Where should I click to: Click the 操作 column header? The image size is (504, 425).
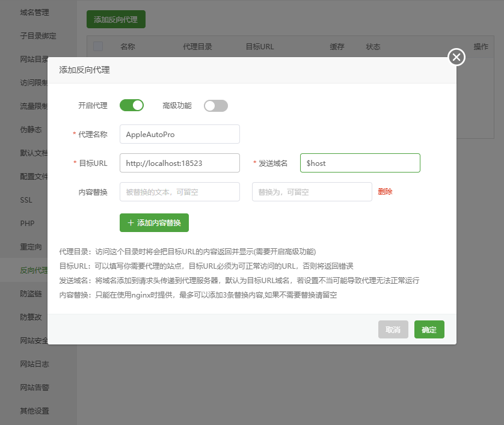point(481,47)
